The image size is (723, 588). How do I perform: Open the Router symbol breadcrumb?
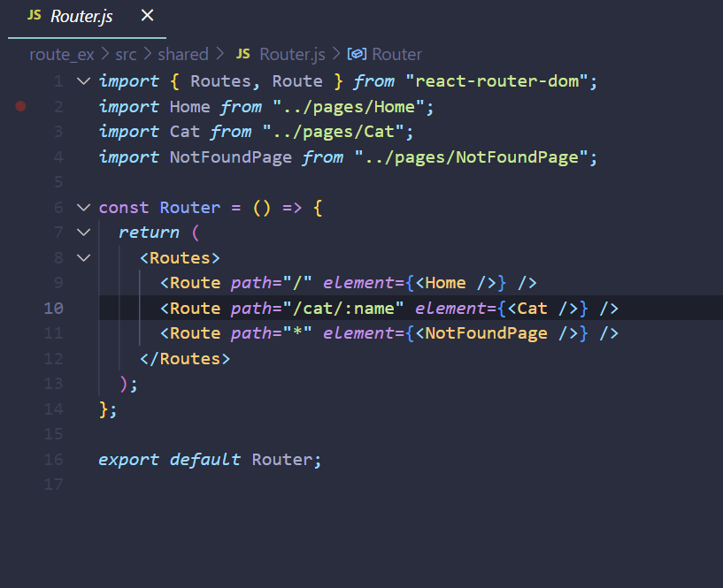coord(396,54)
